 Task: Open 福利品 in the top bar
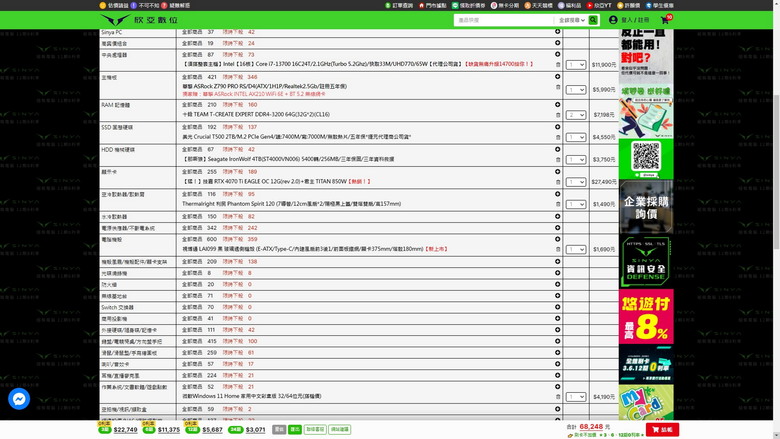click(x=569, y=5)
